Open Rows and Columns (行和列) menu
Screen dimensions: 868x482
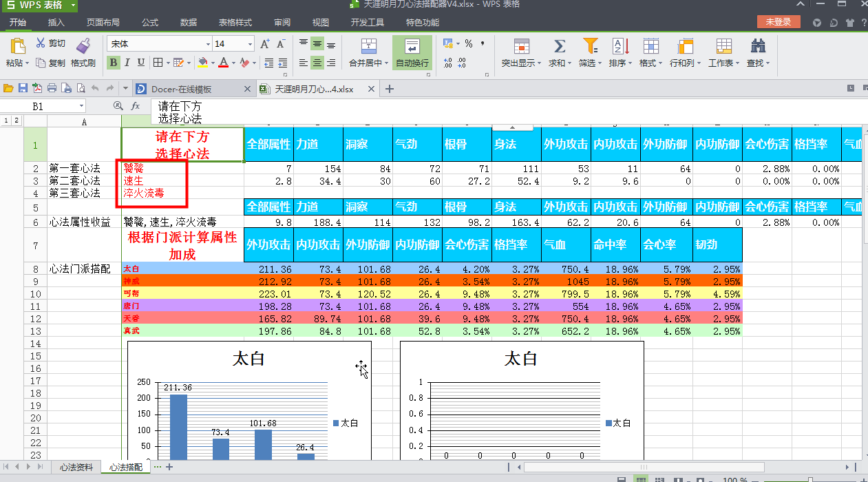685,52
